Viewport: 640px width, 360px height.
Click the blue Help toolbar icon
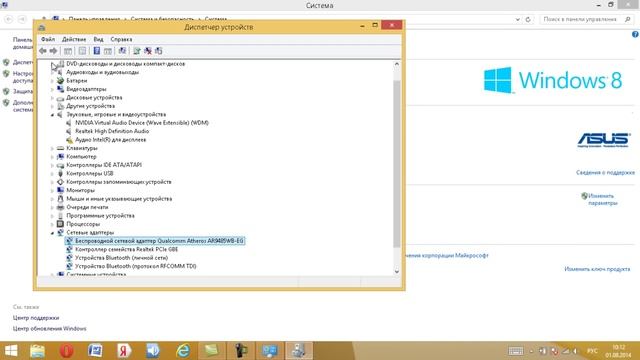tap(97, 51)
